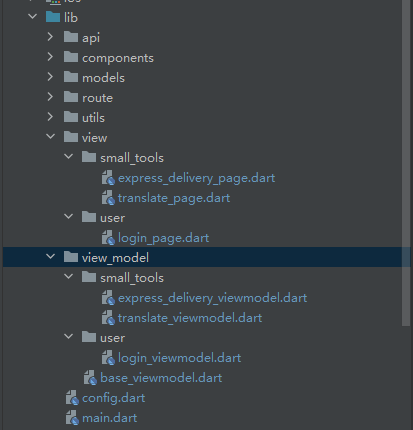The height and width of the screenshot is (430, 413).
Task: Select the route folder label
Action: pos(97,98)
